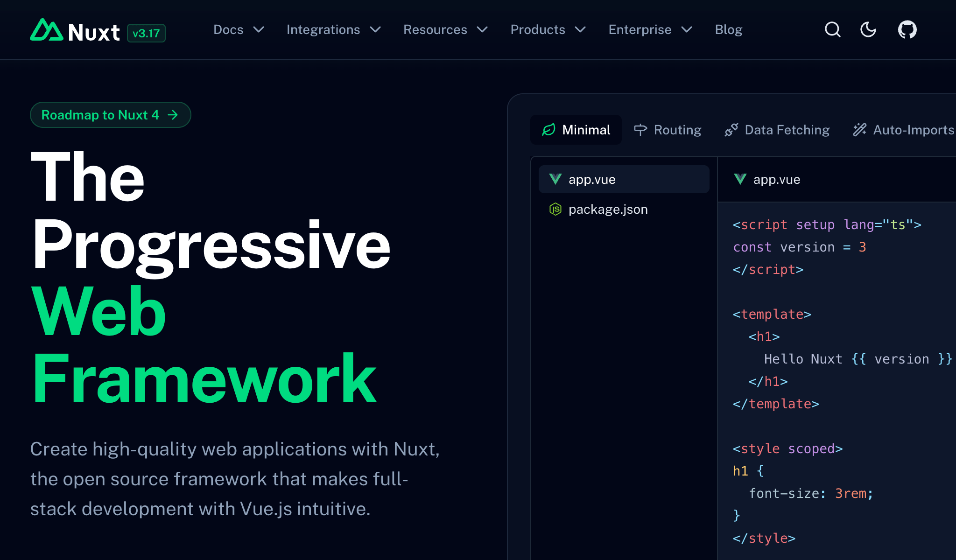
Task: Click the "</style>" closing tag line
Action: (764, 539)
